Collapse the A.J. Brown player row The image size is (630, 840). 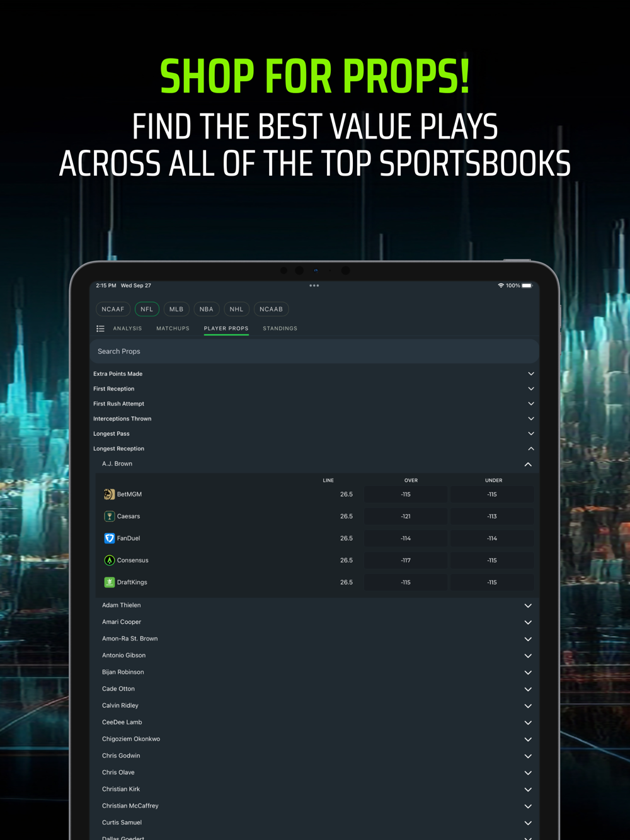[x=318, y=464]
